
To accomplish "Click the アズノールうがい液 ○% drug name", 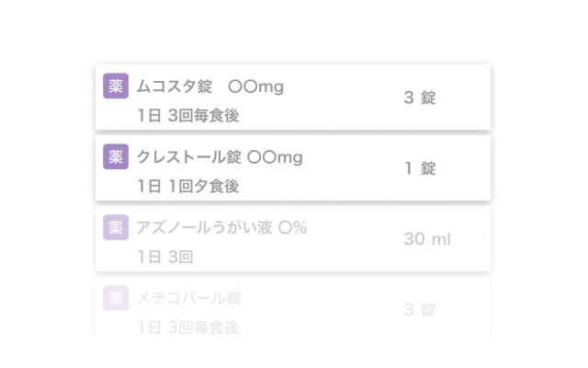I will 220,228.
